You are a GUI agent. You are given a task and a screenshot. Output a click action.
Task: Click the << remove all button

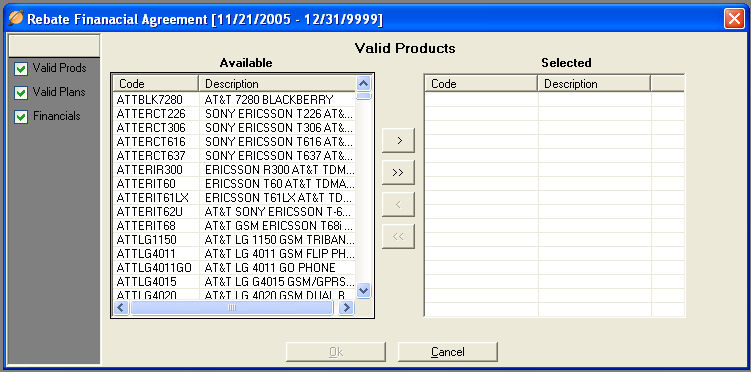[x=398, y=237]
